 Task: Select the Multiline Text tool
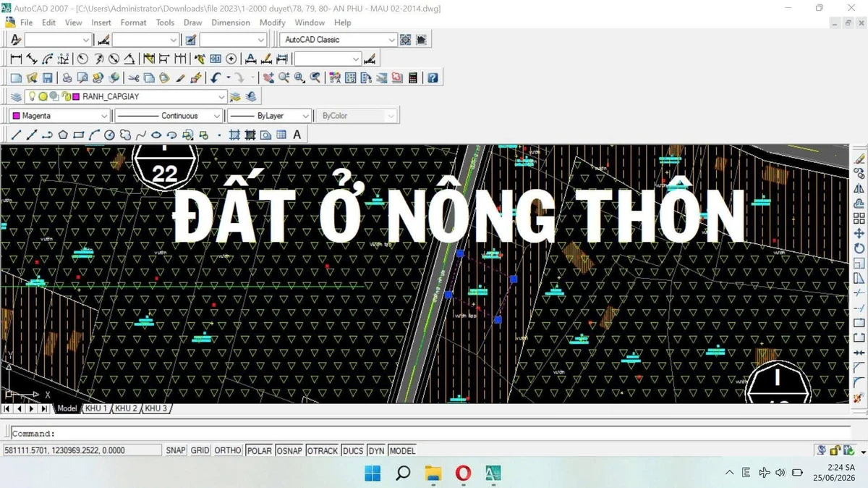point(297,135)
